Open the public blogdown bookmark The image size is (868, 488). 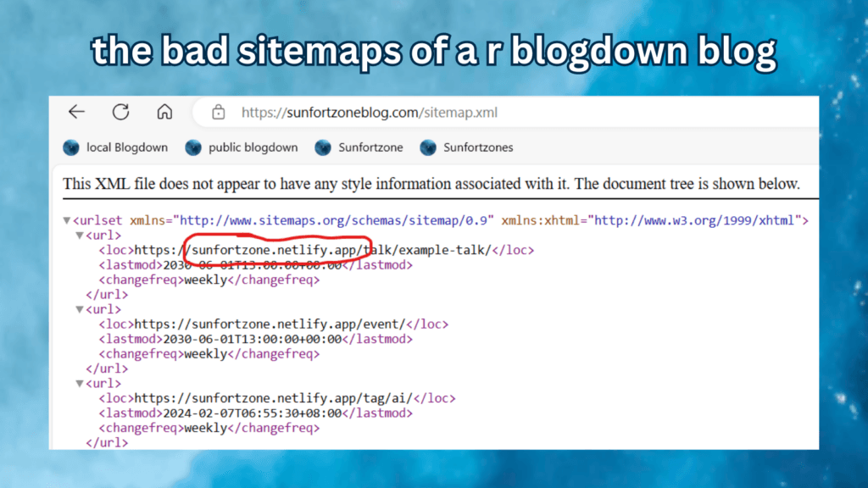point(252,147)
